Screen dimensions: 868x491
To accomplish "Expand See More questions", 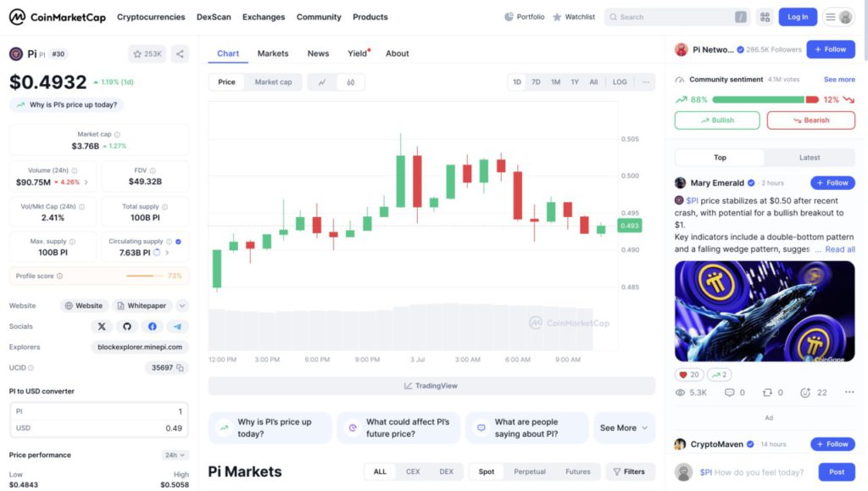I will (x=624, y=428).
